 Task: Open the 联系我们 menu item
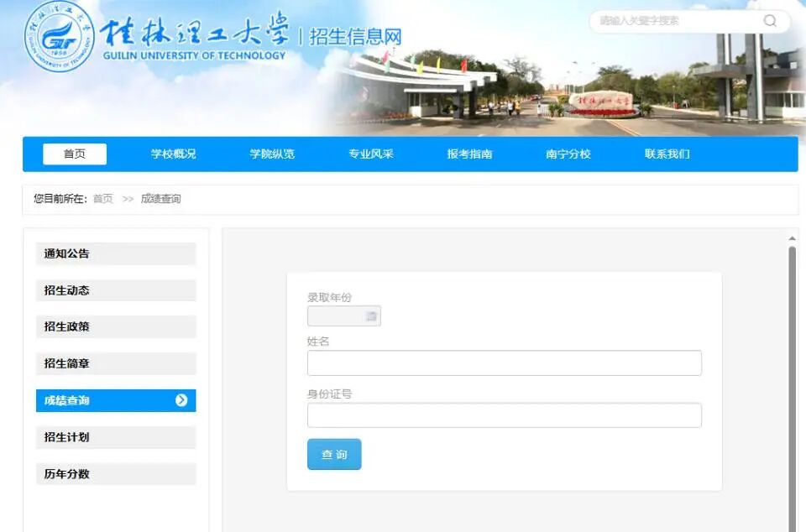click(667, 154)
